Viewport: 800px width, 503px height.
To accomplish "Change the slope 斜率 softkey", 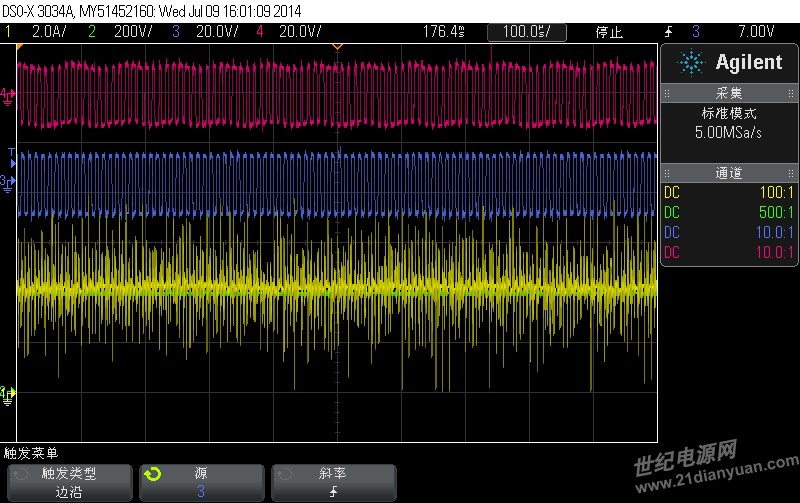I will [x=333, y=483].
